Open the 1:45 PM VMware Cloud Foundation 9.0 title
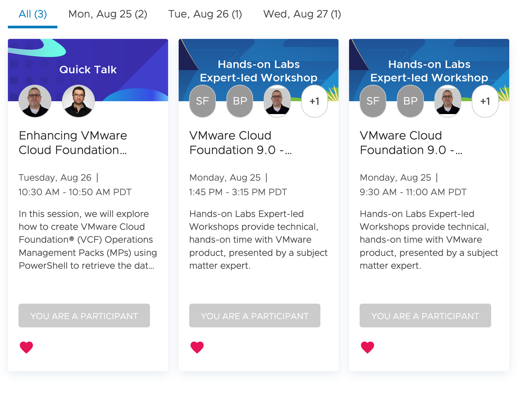The image size is (532, 393). pyautogui.click(x=240, y=143)
